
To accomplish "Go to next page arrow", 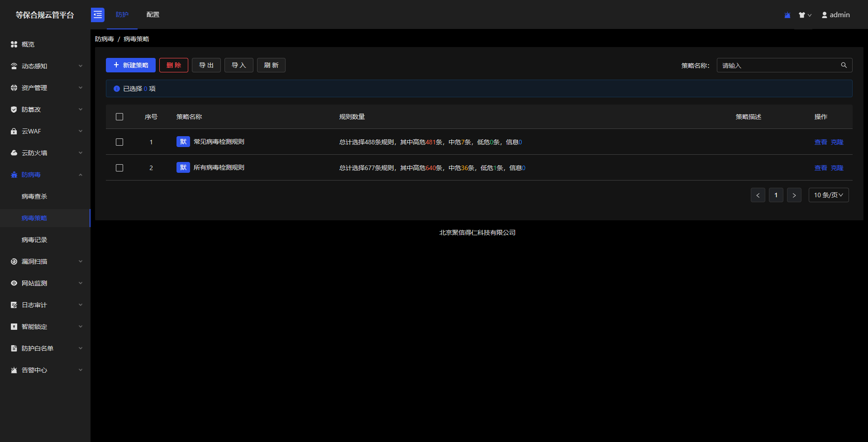I will click(794, 195).
